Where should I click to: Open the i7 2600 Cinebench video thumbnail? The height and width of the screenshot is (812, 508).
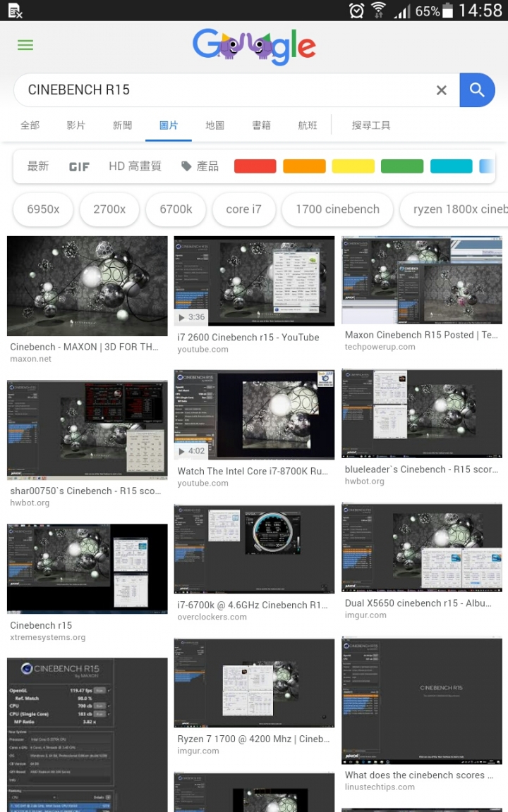(254, 281)
